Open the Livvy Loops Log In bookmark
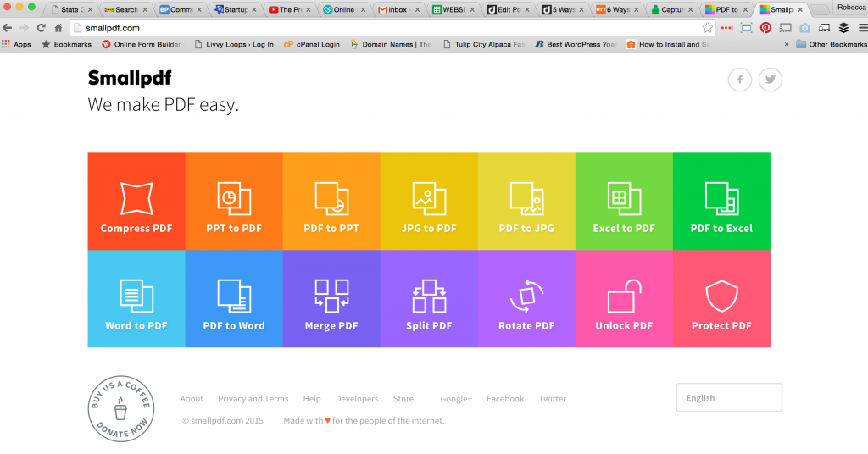868x454 pixels. coord(234,44)
